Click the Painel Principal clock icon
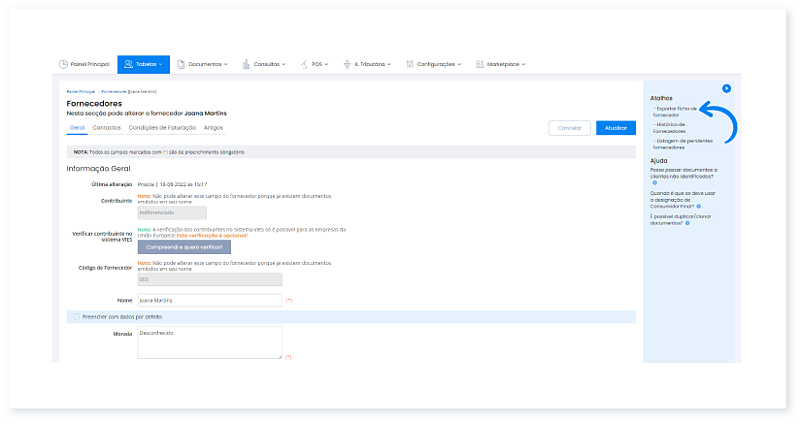The image size is (800, 423). click(x=64, y=64)
